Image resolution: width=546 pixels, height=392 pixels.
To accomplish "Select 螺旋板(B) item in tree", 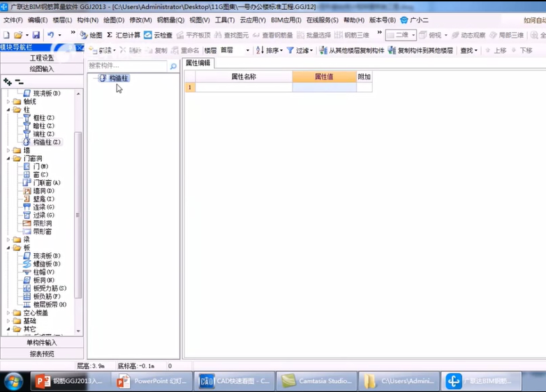I will pos(47,264).
